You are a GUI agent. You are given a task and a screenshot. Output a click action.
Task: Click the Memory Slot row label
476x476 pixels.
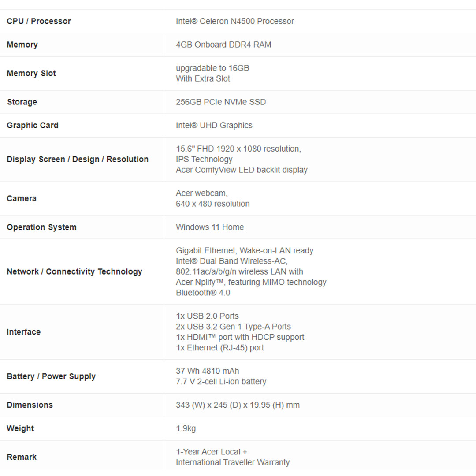tap(31, 73)
